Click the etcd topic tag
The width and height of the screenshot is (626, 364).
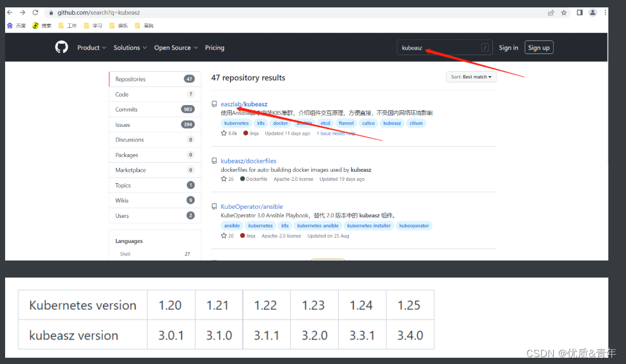[x=326, y=123]
